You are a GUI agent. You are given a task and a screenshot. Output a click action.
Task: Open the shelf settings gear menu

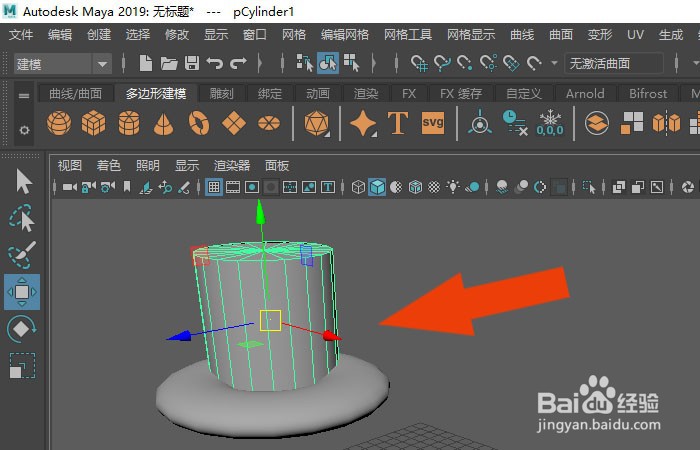click(x=24, y=130)
